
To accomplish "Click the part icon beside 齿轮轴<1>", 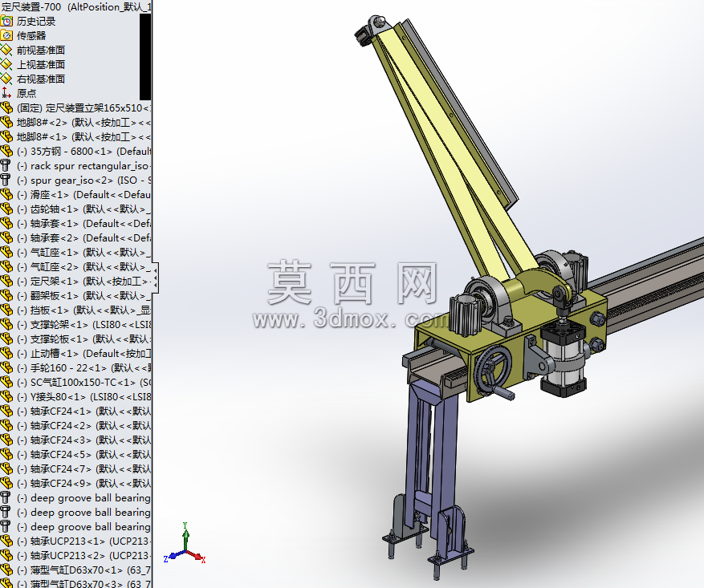I will (x=6, y=209).
